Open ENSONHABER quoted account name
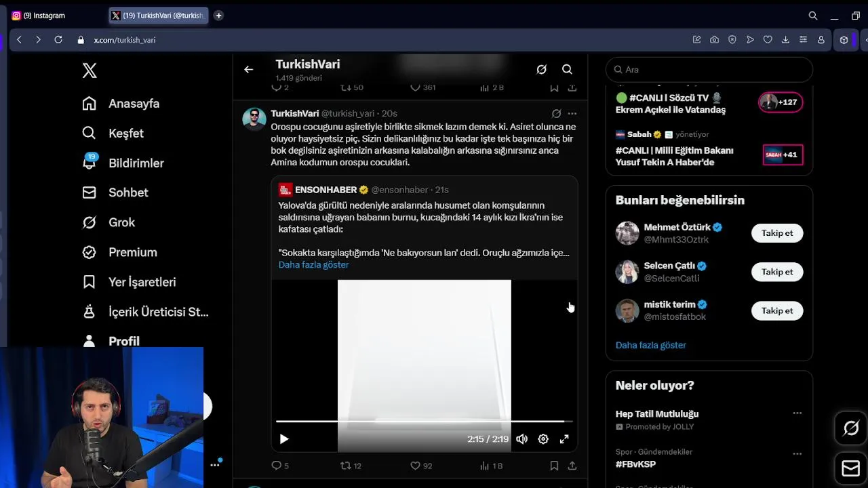 tap(325, 190)
